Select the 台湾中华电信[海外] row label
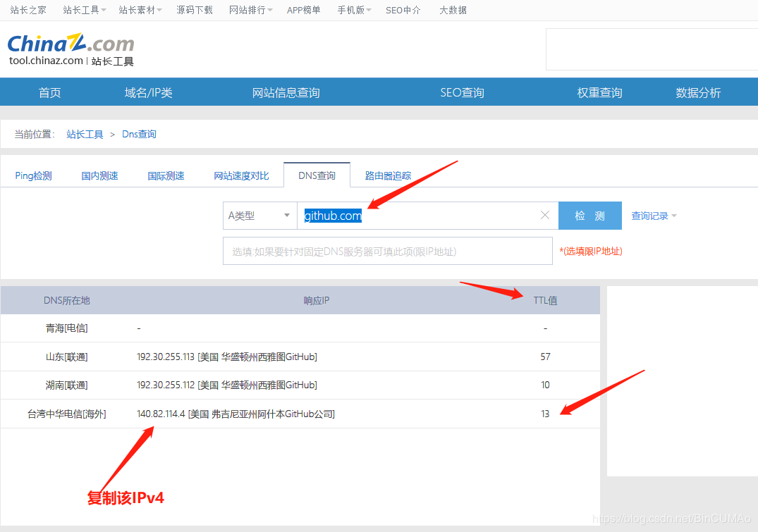The height and width of the screenshot is (532, 758). [67, 414]
